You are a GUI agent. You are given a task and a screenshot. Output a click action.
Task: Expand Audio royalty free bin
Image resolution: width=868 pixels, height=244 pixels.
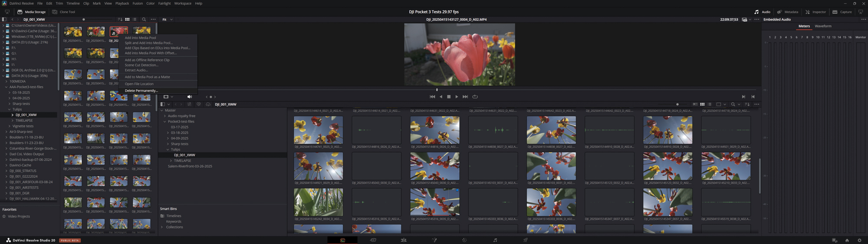(x=165, y=116)
